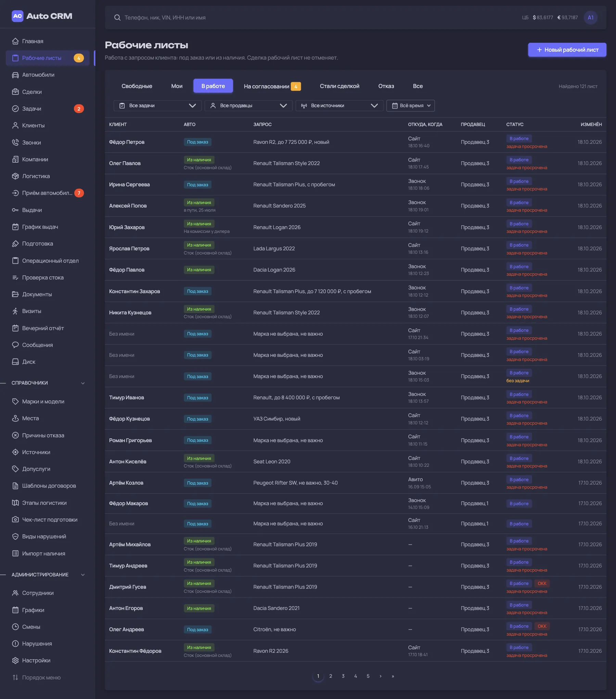Expand the Все продавцы filter
The image size is (616, 699).
248,105
